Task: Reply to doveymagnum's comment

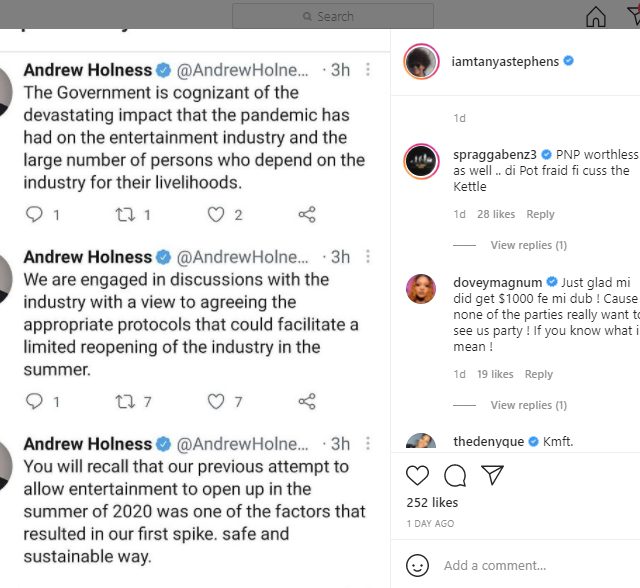Action: tap(539, 374)
